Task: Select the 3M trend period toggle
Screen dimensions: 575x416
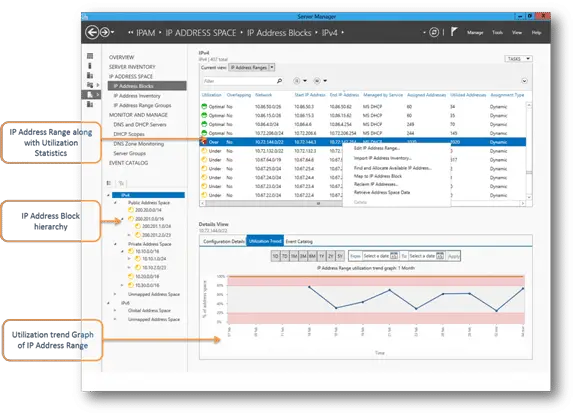Action: pos(303,256)
